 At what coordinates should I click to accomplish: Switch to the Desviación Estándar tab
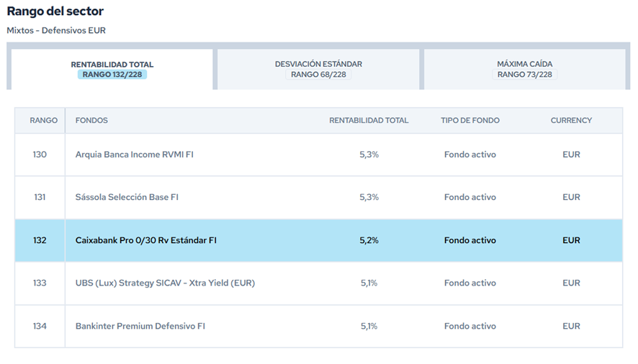point(318,70)
